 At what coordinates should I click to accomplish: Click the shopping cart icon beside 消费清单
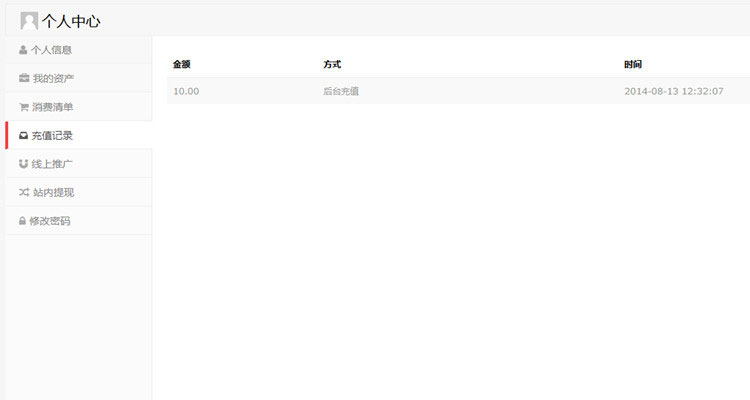point(23,107)
